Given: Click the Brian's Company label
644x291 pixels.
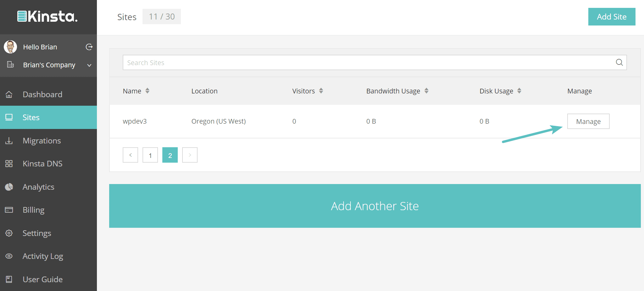Looking at the screenshot, I should 49,65.
